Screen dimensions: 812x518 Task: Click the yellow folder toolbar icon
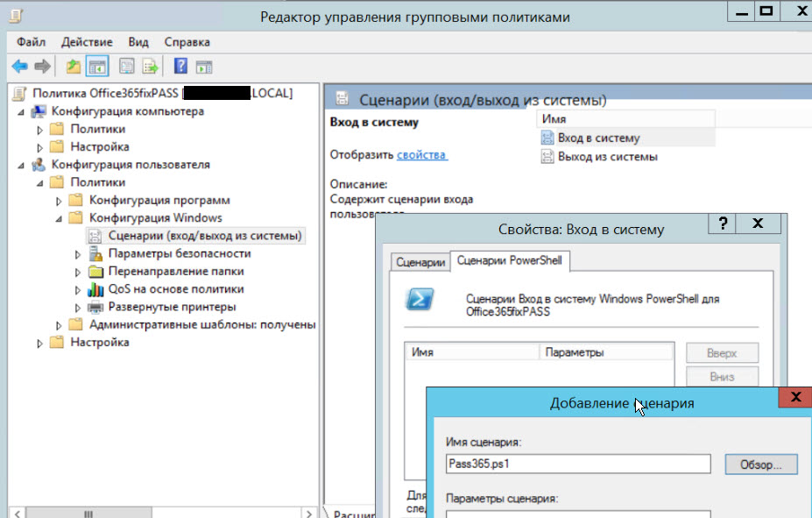click(74, 65)
